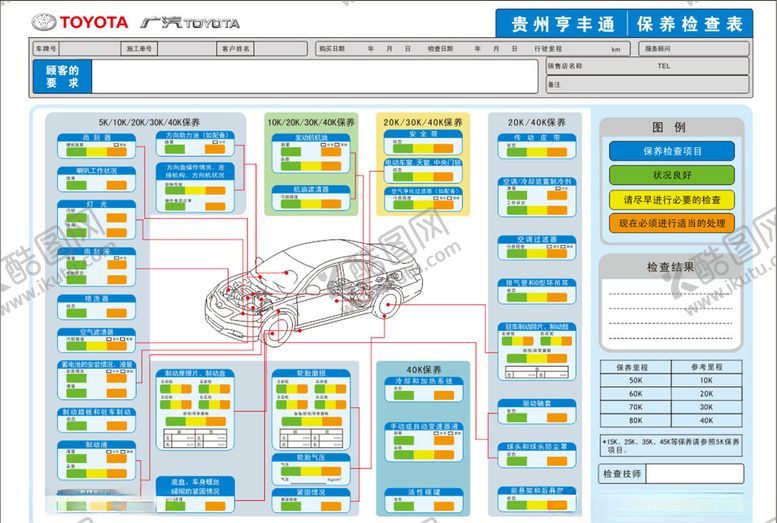Click the 40K保养 section heading
The width and height of the screenshot is (777, 523).
point(424,370)
